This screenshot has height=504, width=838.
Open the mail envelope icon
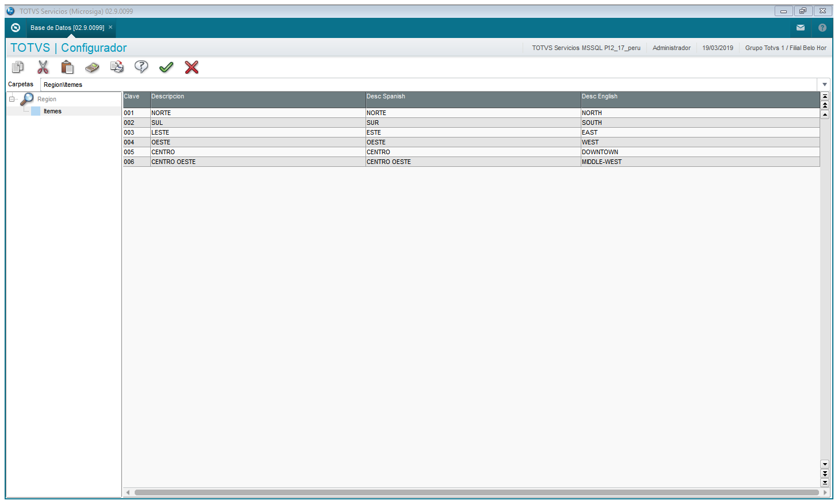pos(801,28)
